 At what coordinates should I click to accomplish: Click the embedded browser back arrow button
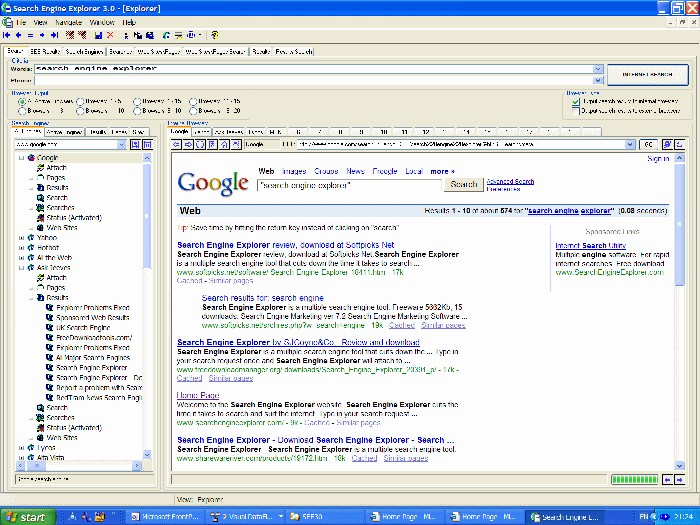[176, 144]
